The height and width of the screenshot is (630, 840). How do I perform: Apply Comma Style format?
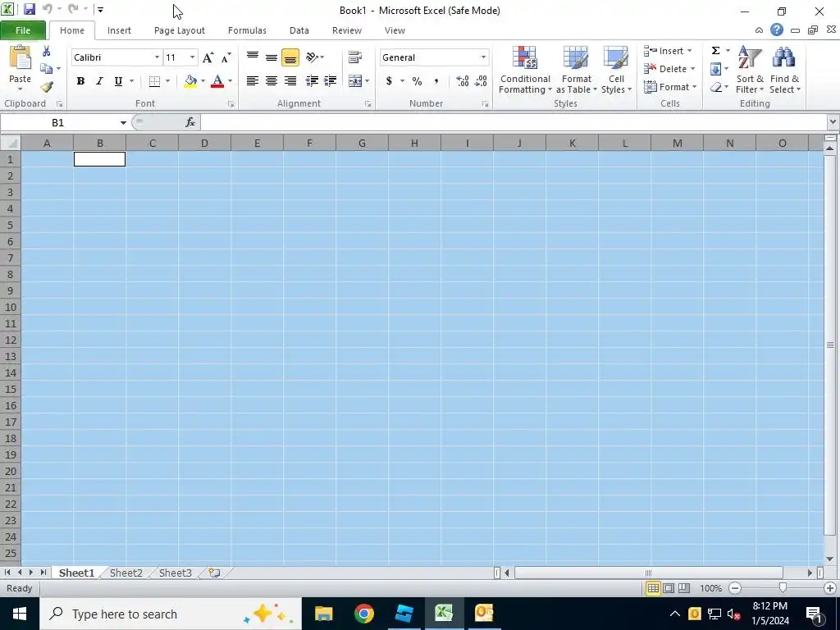coord(436,81)
